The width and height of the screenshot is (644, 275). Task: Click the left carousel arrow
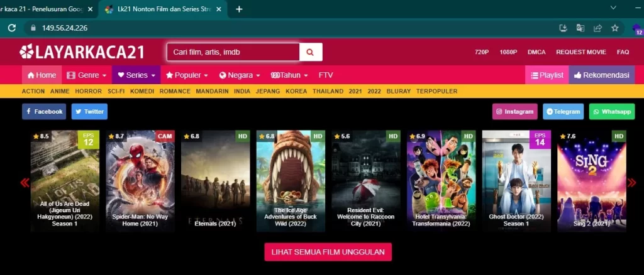tap(25, 183)
